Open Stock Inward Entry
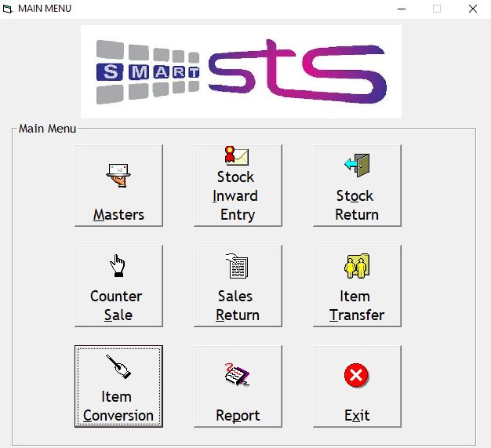Screen dimensions: 491x448 (238, 185)
